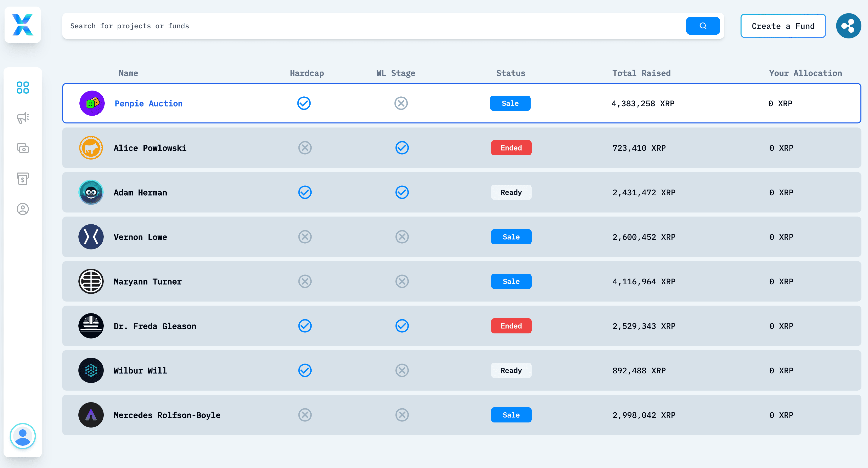Click the XDX app logo in the top left

point(23,24)
